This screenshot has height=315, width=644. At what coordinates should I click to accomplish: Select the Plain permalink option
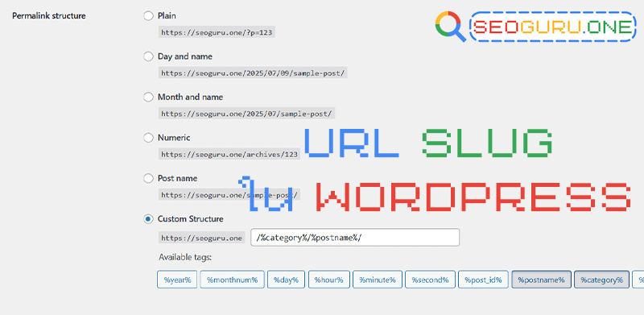click(148, 16)
